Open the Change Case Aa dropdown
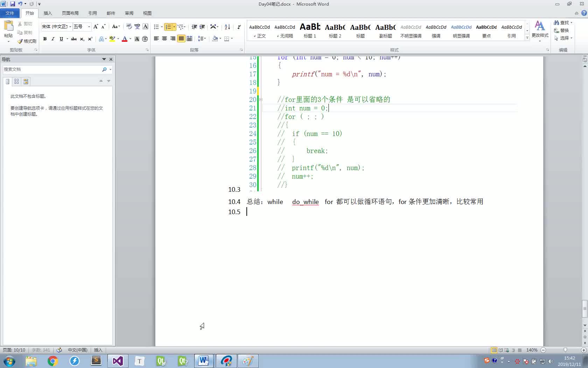This screenshot has width=588, height=368. point(115,27)
